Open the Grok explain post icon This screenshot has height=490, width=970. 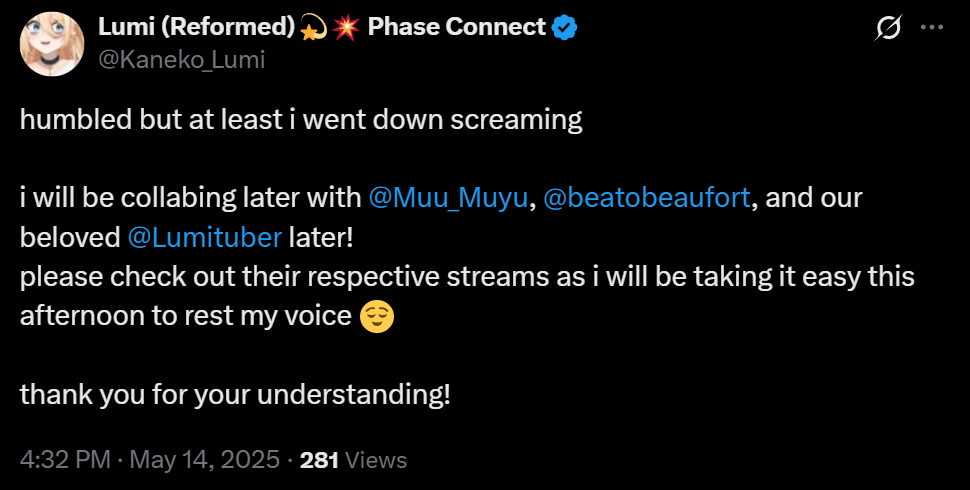click(888, 30)
